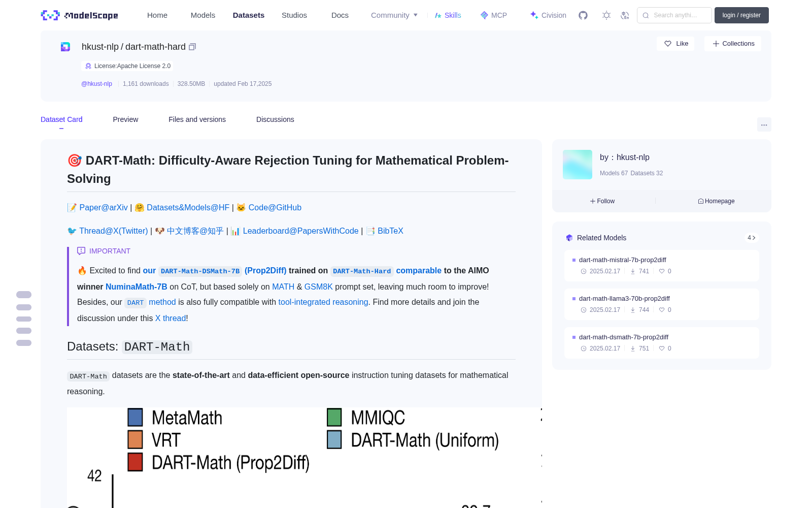
Task: Click the License:Apache License 2.0 tag
Action: click(127, 66)
